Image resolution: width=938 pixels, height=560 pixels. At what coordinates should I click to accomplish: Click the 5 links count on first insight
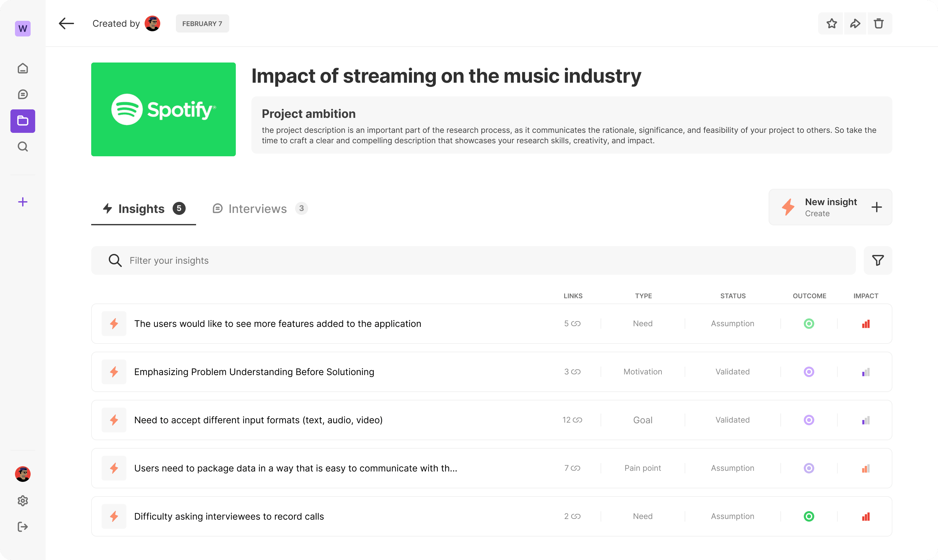(x=572, y=324)
